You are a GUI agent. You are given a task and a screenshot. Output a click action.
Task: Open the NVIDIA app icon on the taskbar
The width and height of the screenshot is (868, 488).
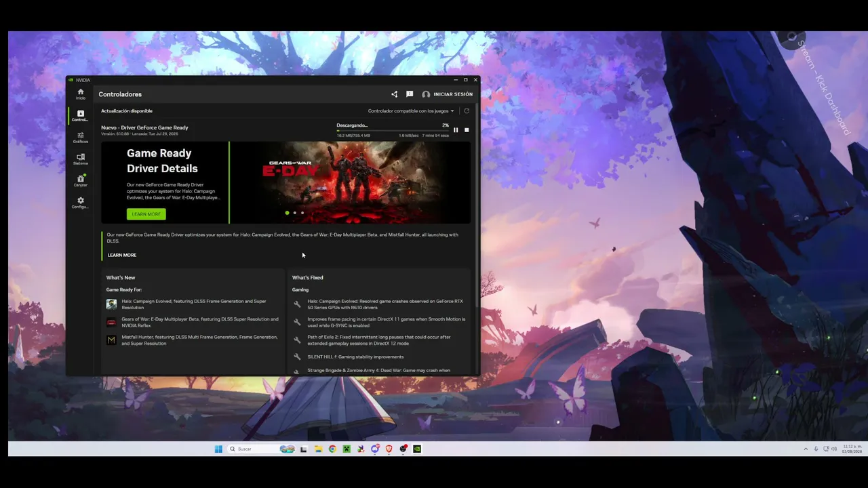pos(417,449)
